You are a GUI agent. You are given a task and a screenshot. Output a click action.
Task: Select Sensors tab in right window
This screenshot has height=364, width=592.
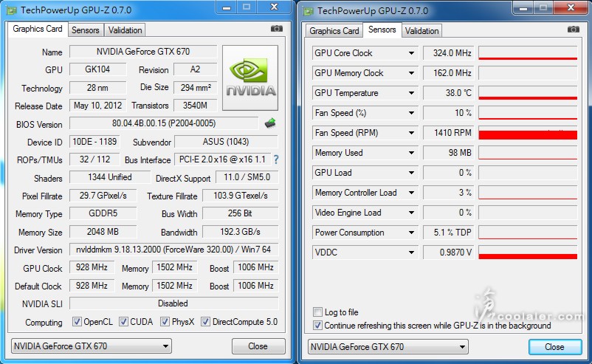point(382,30)
